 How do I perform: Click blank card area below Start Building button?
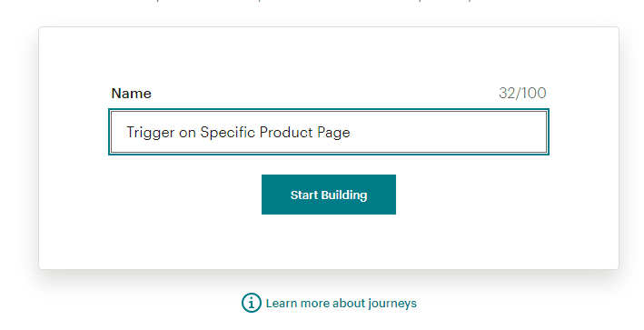[329, 242]
